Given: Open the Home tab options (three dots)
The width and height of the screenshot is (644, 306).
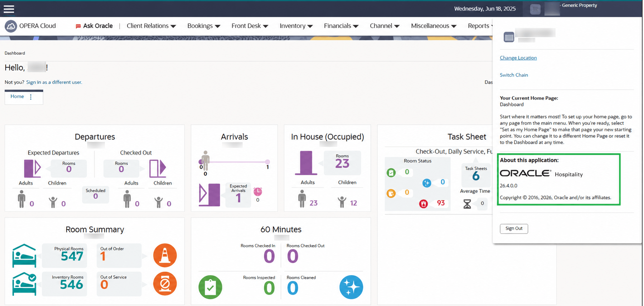Looking at the screenshot, I should pos(31,97).
